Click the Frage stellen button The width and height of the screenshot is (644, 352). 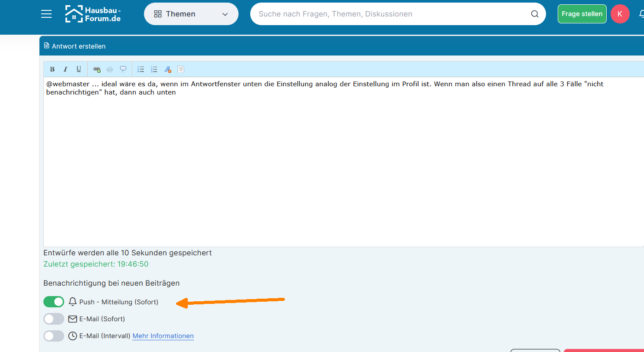[x=582, y=14]
